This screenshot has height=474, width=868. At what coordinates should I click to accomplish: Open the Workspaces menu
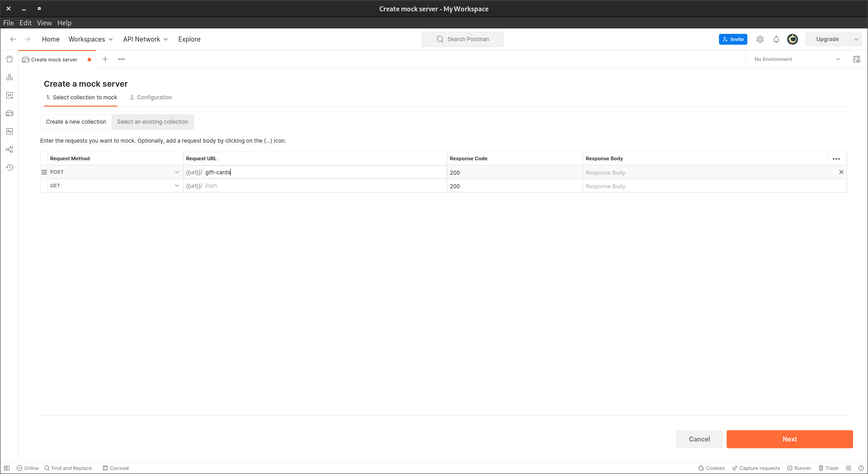90,39
